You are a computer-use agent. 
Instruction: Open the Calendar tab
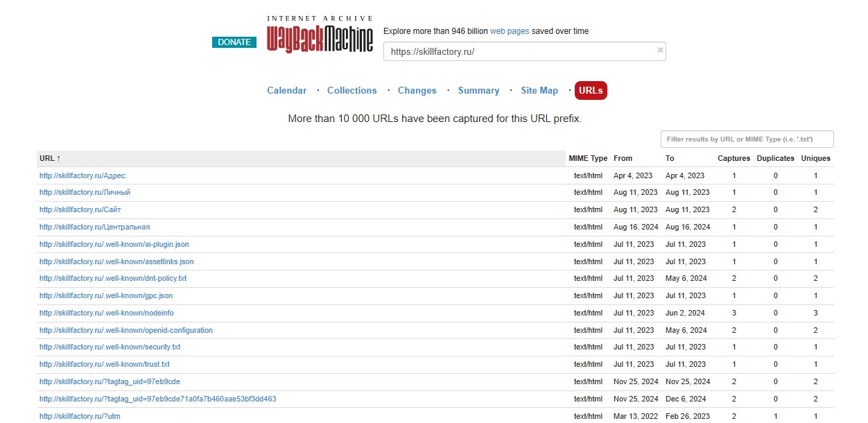tap(286, 90)
